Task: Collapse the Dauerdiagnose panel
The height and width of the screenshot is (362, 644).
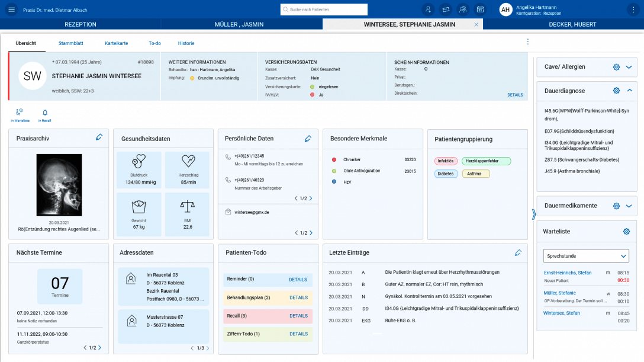Action: pos(629,91)
